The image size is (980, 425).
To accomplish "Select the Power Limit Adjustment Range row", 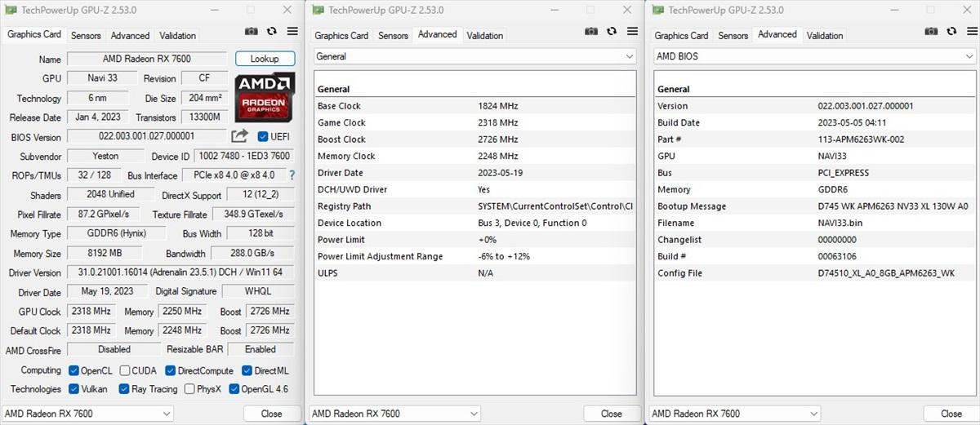I will tap(474, 256).
